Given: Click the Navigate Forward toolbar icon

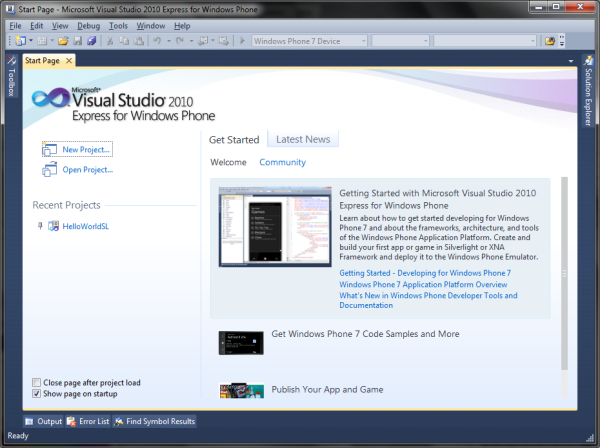Looking at the screenshot, I should [224, 41].
